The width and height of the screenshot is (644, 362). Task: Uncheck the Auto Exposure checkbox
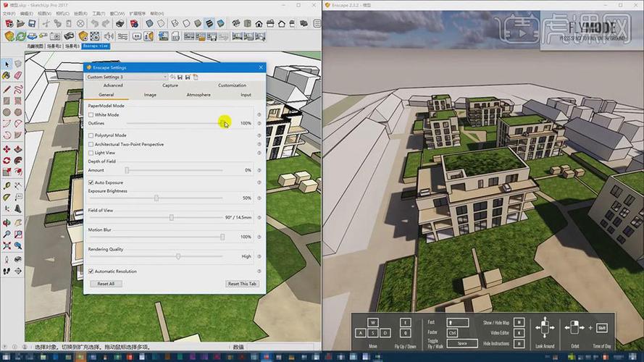91,182
